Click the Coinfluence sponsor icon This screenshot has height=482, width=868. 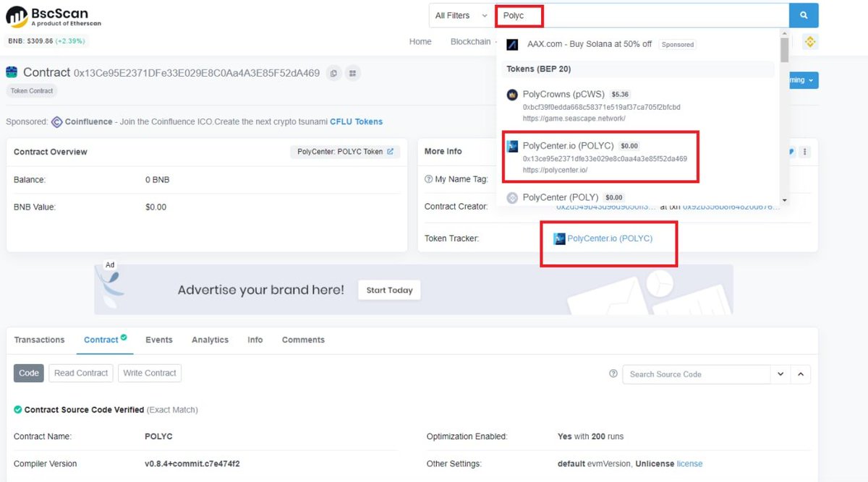[56, 122]
